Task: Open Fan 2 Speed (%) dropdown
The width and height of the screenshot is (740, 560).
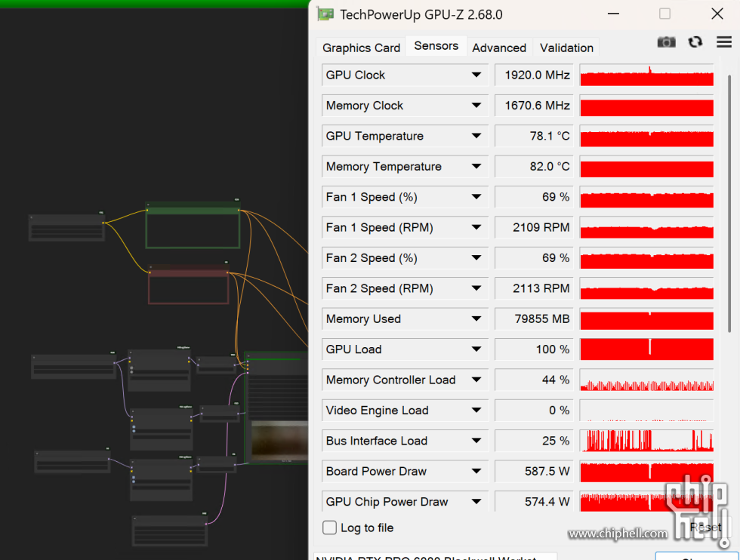Action: pos(476,258)
